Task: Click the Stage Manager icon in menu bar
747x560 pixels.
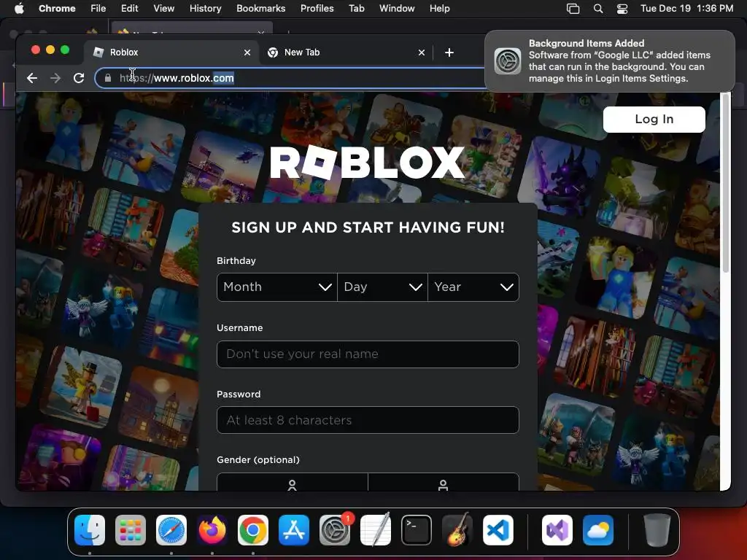Action: [x=573, y=9]
